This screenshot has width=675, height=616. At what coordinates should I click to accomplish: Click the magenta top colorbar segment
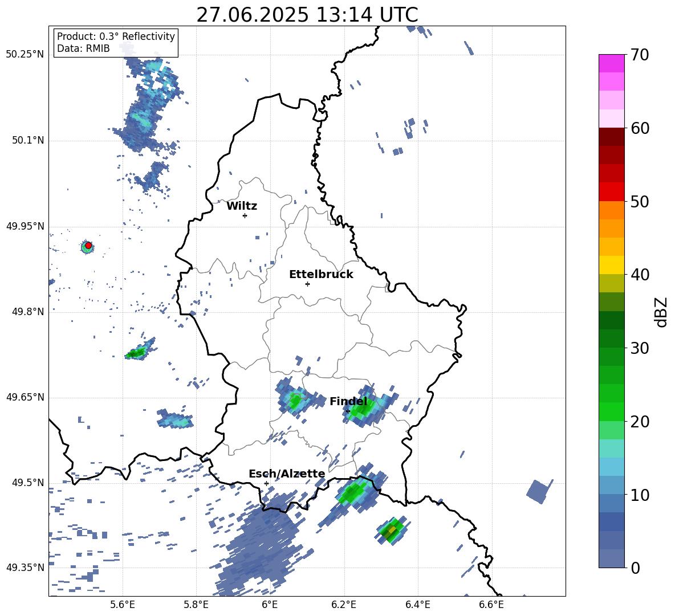611,63
